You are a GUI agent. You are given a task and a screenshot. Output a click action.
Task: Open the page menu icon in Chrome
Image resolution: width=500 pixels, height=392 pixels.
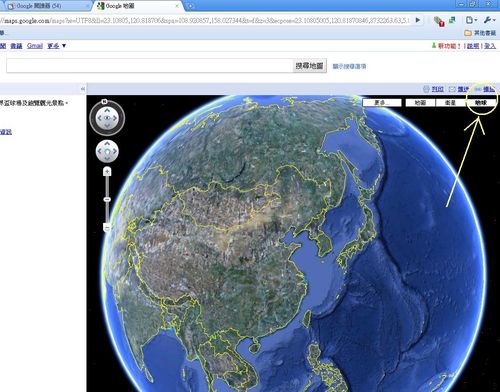click(471, 20)
